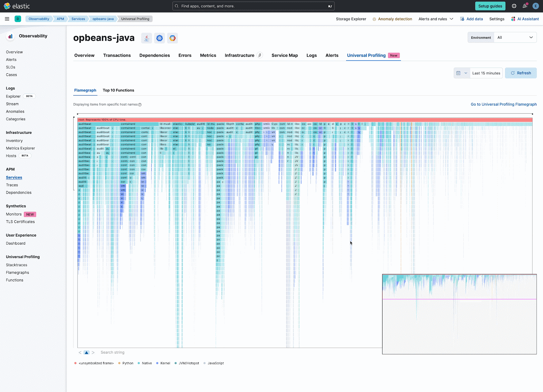This screenshot has height=392, width=543.
Task: Open the navigation hamburger menu
Action: pyautogui.click(x=7, y=19)
